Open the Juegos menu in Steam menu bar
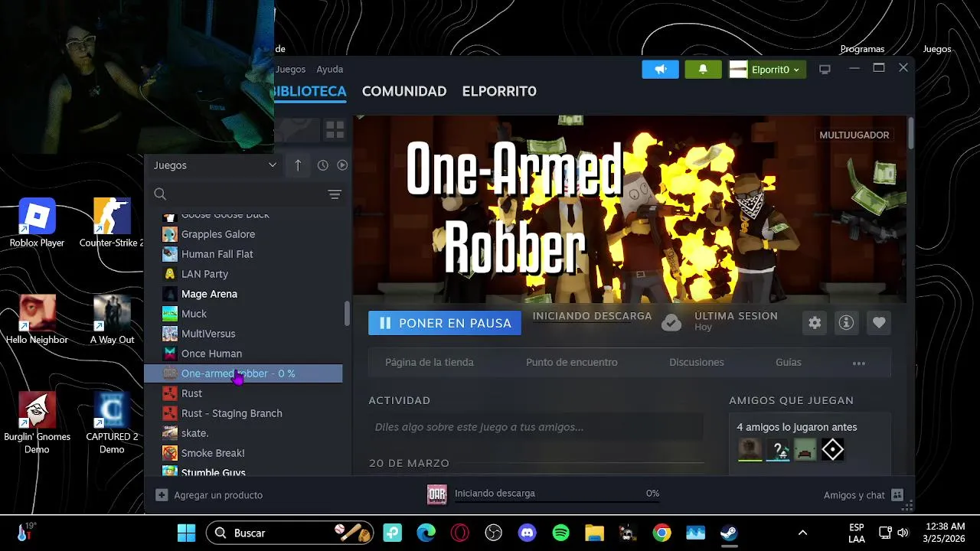 pyautogui.click(x=291, y=69)
